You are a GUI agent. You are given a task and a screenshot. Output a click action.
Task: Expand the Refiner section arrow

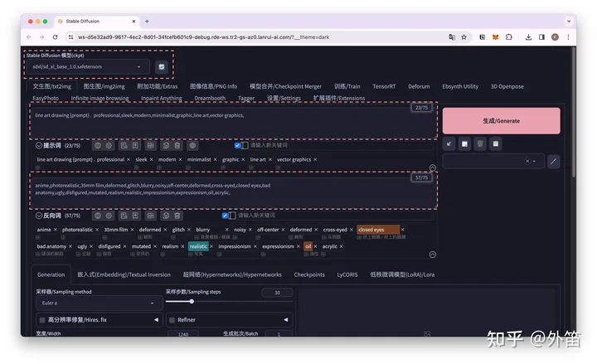point(285,320)
